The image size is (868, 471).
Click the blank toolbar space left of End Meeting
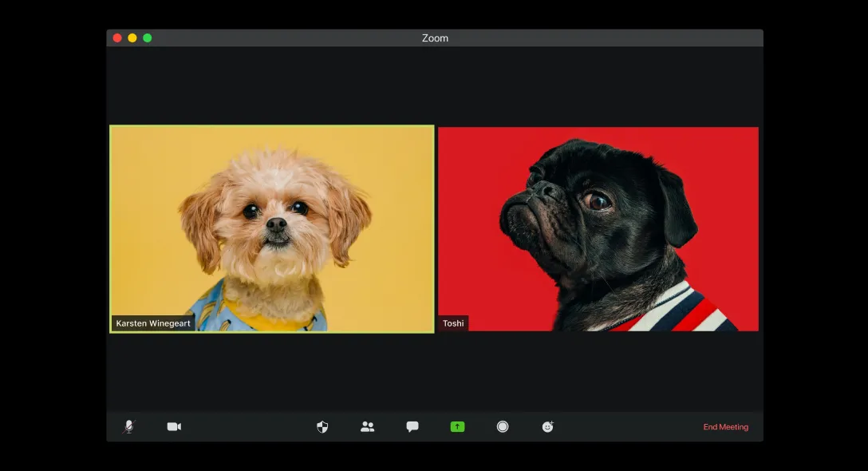click(630, 426)
